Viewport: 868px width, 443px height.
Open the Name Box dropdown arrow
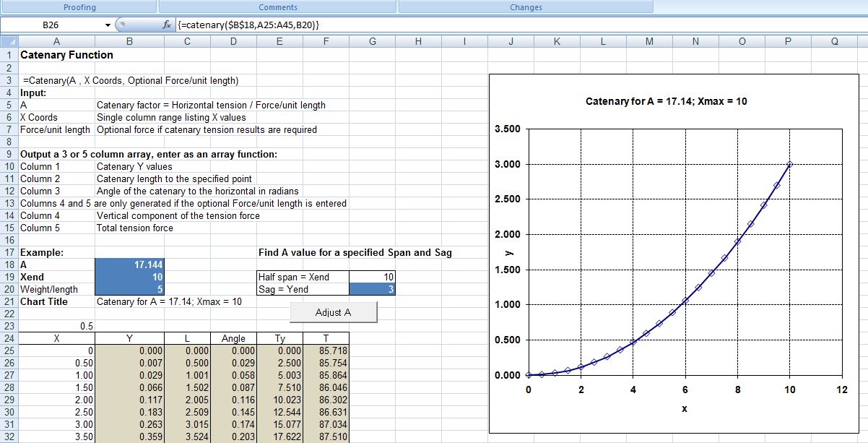coord(108,25)
